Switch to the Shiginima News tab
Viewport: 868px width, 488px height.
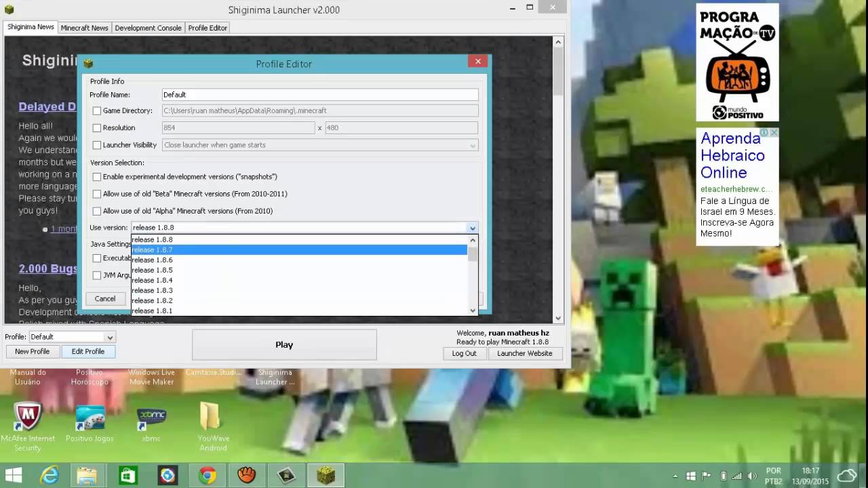point(31,27)
